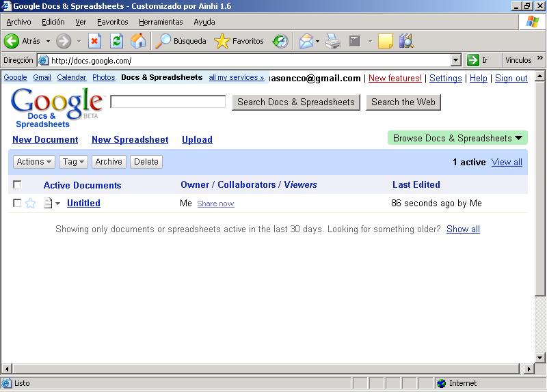The image size is (547, 392).
Task: Click Sign out link
Action: click(511, 79)
